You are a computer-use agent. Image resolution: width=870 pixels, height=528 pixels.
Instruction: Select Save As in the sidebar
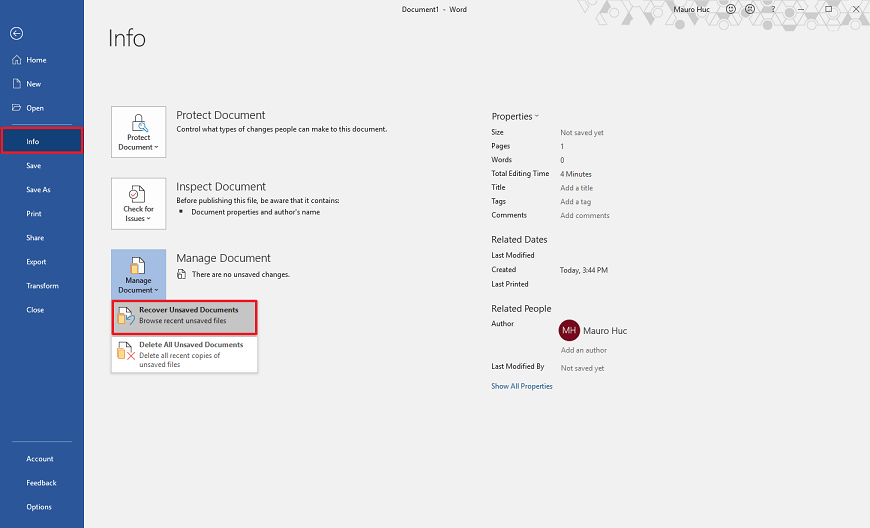click(38, 189)
